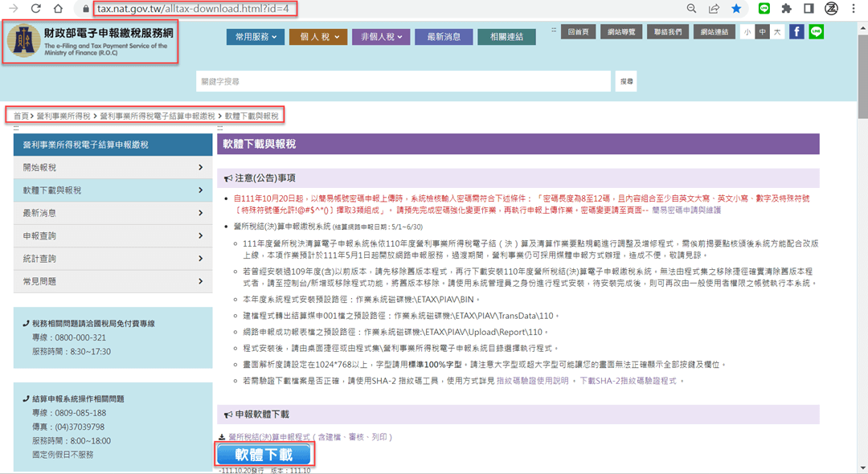This screenshot has height=474, width=868.
Task: Click the 營利事業所得稅電子結算申報繳稅 breadcrumb link
Action: (x=158, y=116)
